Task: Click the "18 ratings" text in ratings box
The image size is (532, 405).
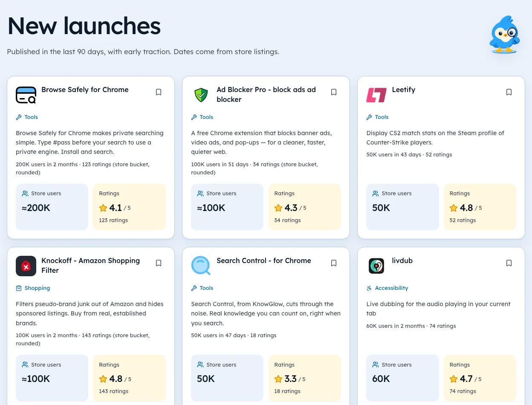Action: (x=287, y=391)
